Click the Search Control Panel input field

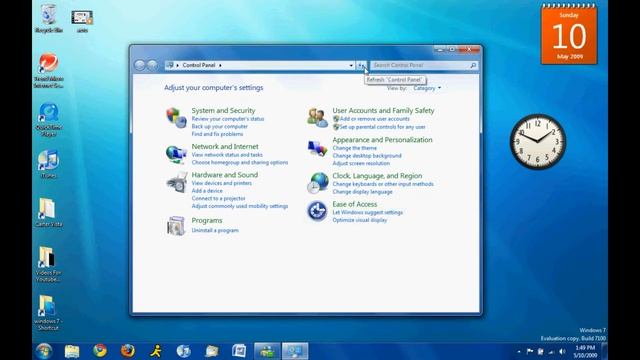[x=420, y=65]
